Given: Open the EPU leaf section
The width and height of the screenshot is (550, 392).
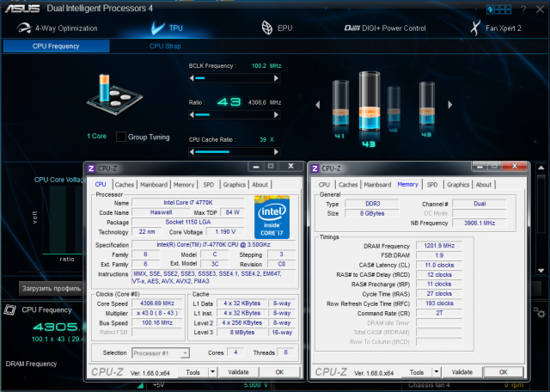Looking at the screenshot, I should point(277,28).
